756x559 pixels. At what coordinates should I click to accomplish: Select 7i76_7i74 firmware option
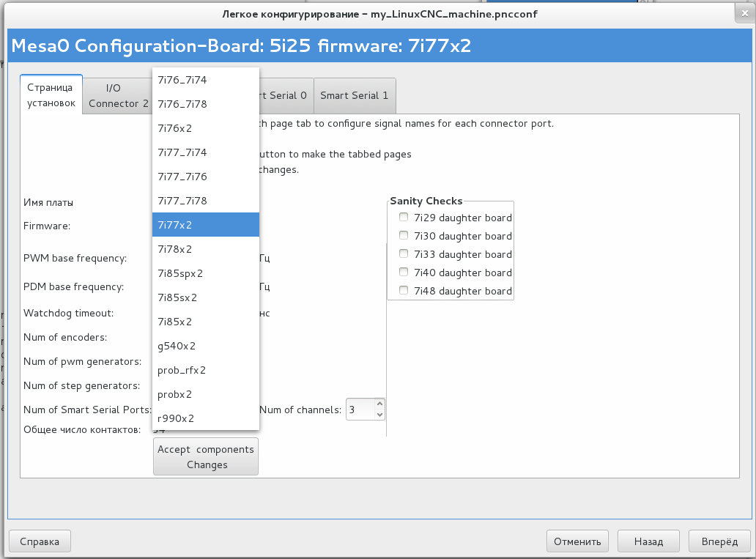click(x=206, y=80)
